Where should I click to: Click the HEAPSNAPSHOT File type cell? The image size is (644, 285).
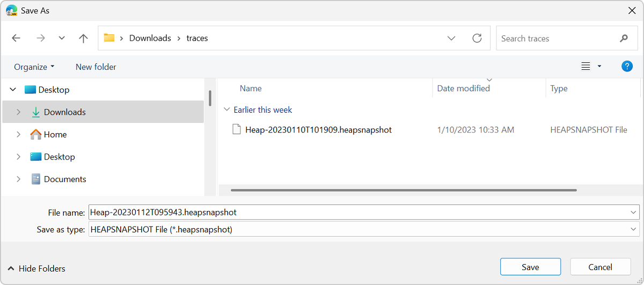pyautogui.click(x=589, y=129)
